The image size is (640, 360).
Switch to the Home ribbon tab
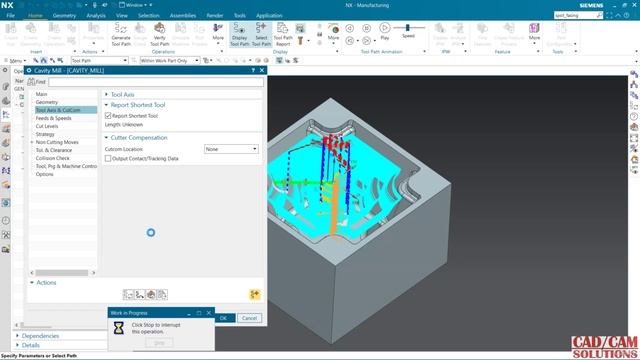(x=35, y=16)
